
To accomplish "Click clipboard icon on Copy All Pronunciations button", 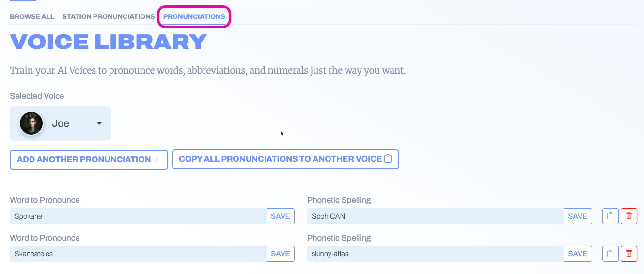I will [388, 159].
